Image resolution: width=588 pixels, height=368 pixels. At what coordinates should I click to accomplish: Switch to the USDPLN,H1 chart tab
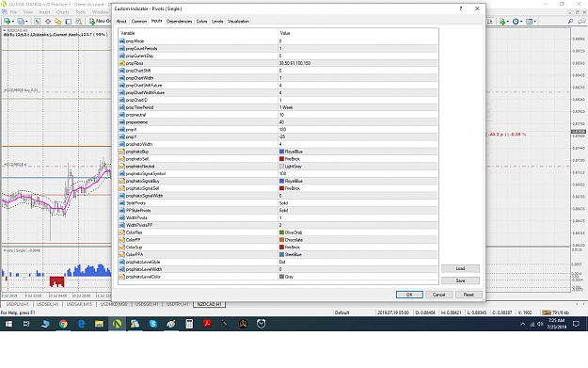(x=17, y=304)
